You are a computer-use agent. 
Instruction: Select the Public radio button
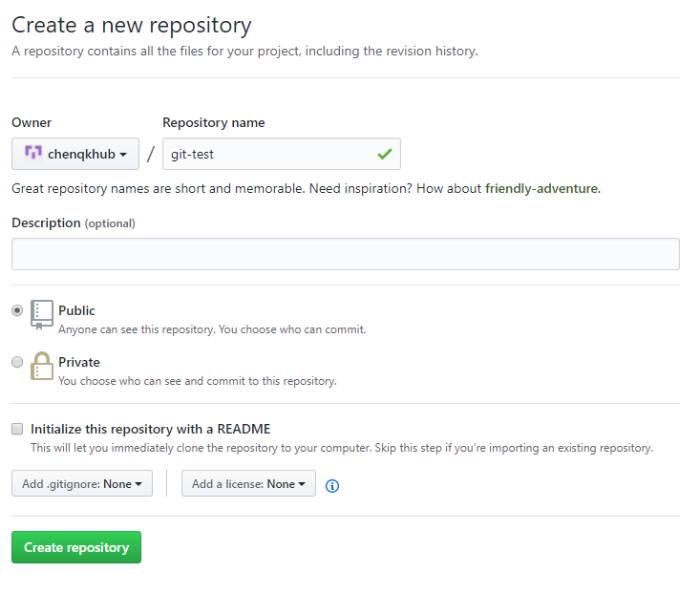(x=17, y=310)
